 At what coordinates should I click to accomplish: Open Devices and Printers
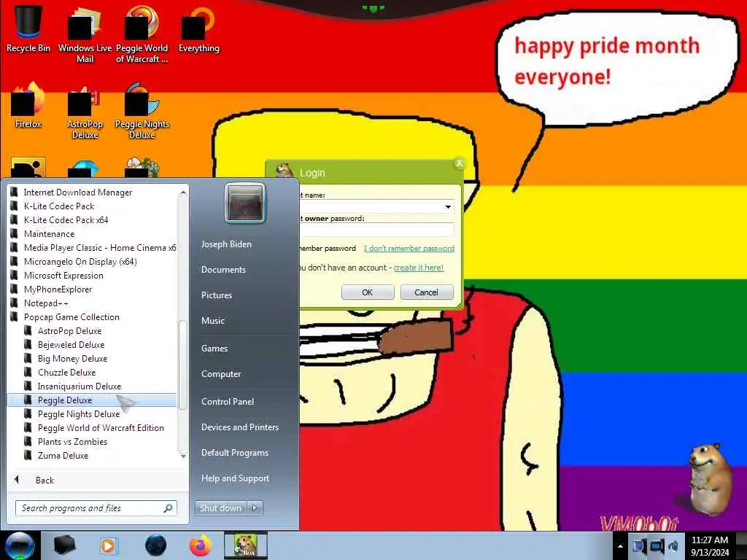coord(240,427)
